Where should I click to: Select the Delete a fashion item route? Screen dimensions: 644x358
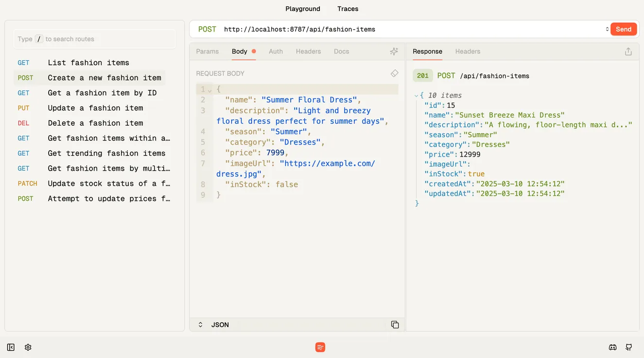pyautogui.click(x=95, y=123)
